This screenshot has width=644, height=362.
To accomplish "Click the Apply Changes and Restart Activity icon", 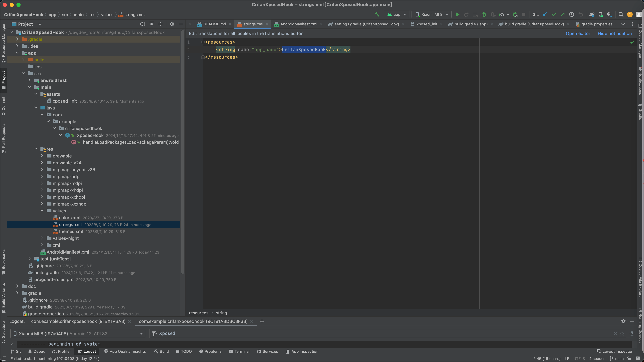I will tap(466, 15).
